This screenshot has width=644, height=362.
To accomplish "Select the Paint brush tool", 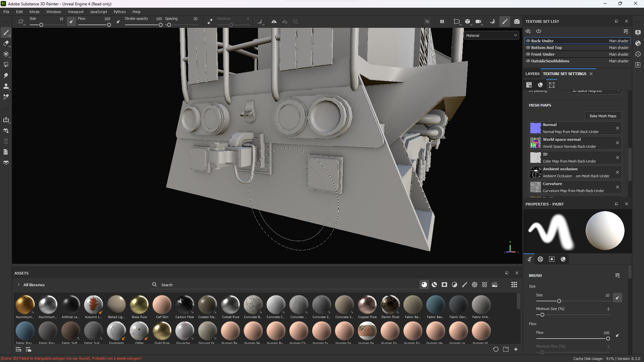I will click(x=6, y=33).
